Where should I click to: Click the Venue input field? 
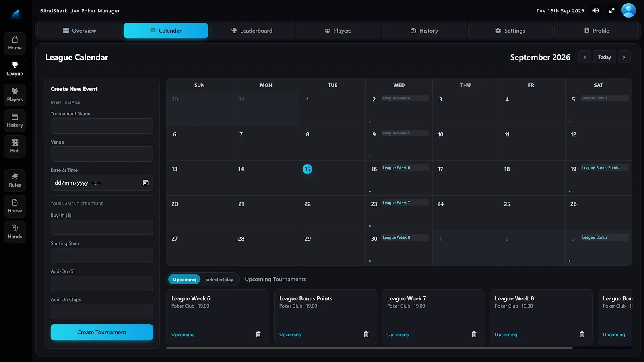coord(102,154)
